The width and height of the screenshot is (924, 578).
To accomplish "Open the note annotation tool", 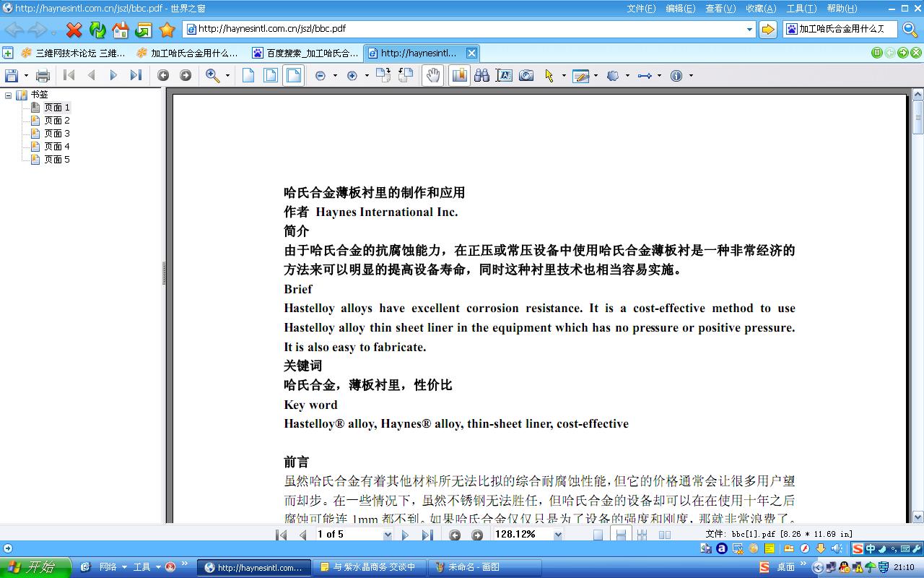I will click(581, 75).
